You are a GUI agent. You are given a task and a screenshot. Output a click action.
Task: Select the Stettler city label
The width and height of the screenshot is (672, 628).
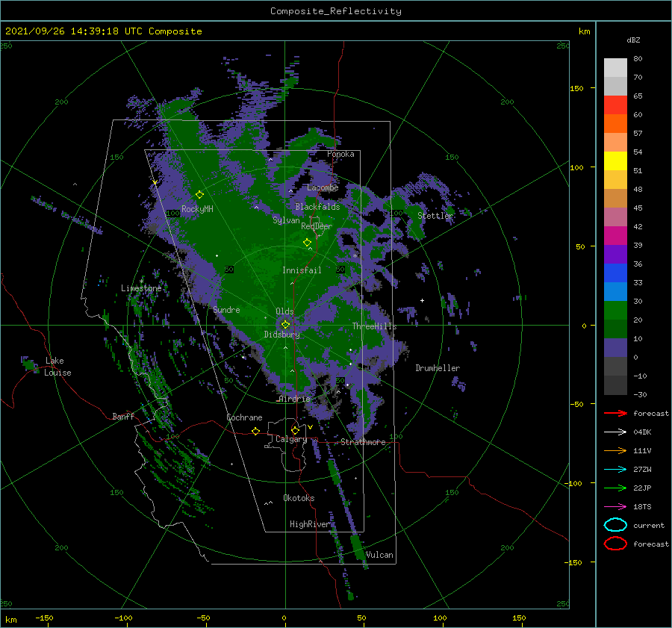tap(435, 216)
